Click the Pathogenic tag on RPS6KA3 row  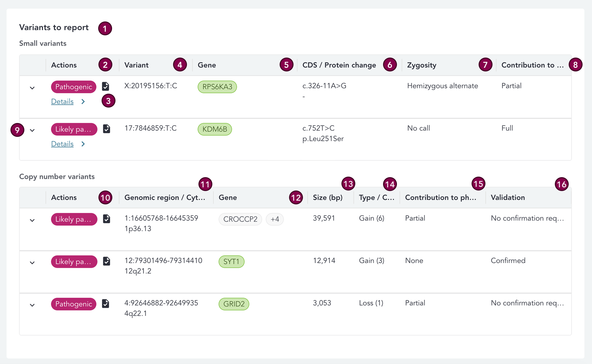[x=74, y=87]
